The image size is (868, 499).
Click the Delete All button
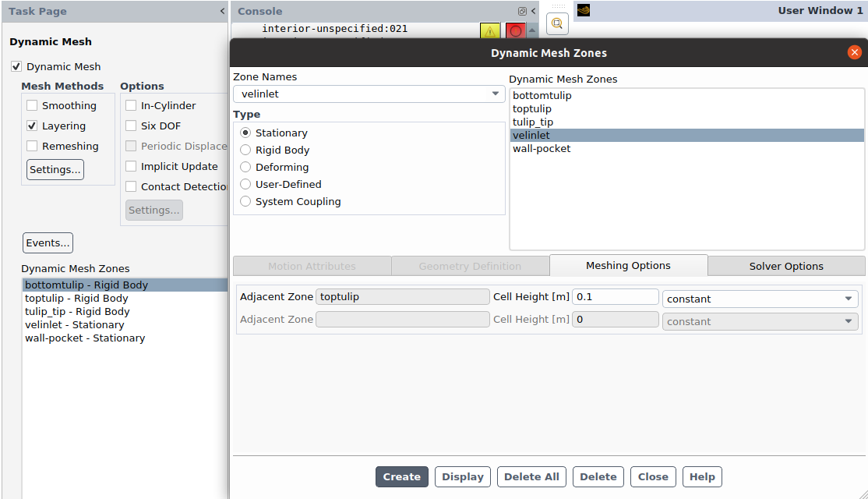click(531, 477)
